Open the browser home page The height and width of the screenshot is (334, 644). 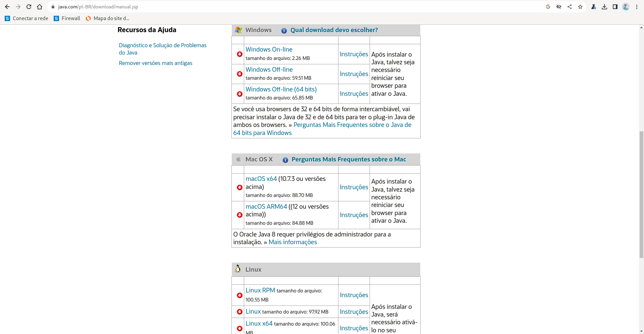click(40, 7)
